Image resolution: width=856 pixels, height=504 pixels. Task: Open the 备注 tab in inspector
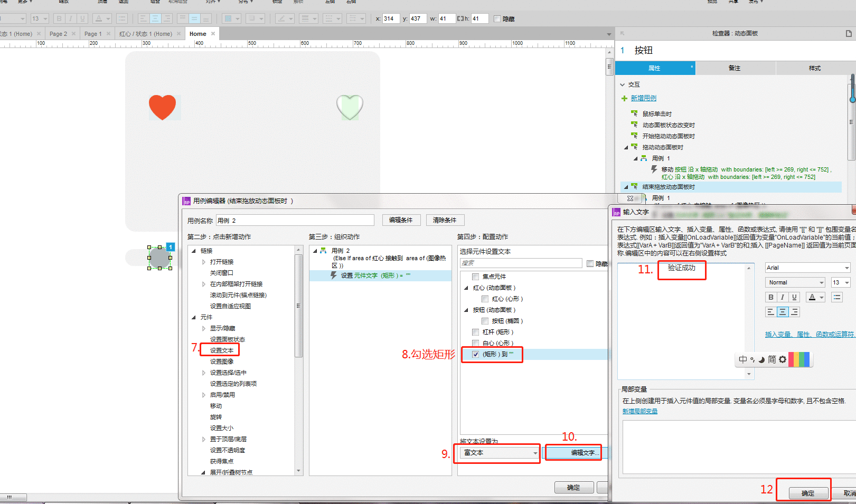tap(735, 68)
